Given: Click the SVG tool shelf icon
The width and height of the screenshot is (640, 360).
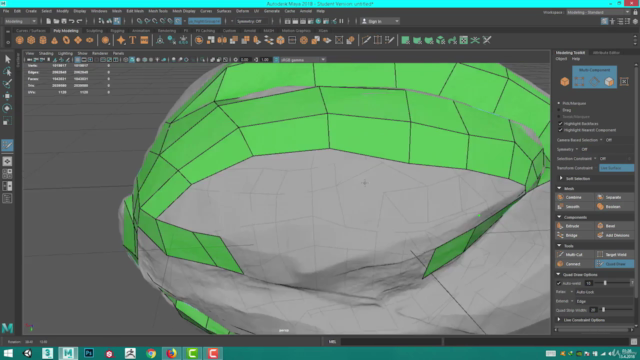Looking at the screenshot, I should tap(144, 40).
